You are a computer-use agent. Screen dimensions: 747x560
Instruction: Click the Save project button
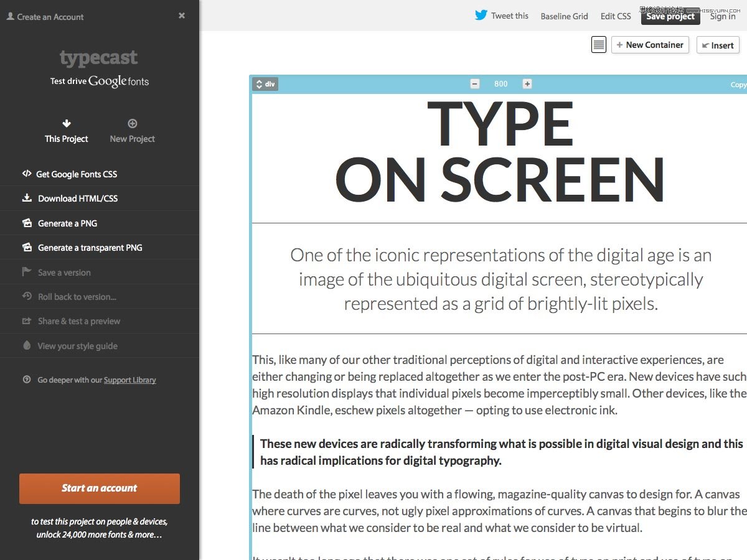pyautogui.click(x=670, y=16)
